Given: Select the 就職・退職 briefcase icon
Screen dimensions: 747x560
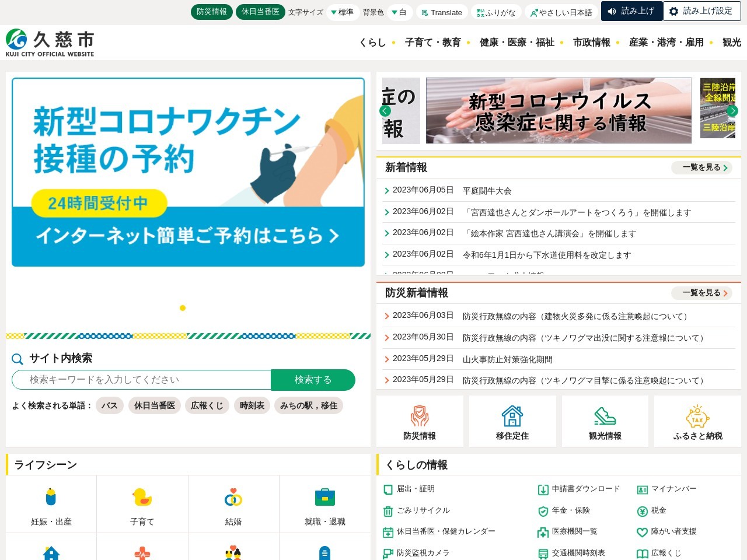Looking at the screenshot, I should [325, 505].
